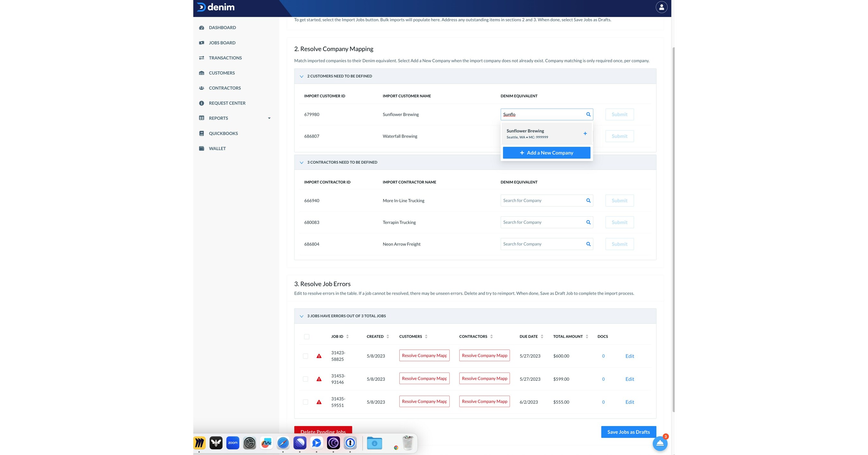Viewport: 868px width, 455px height.
Task: Collapse the 3 CONTRACTORS NEED TO BE DEFINED section
Action: 302,162
